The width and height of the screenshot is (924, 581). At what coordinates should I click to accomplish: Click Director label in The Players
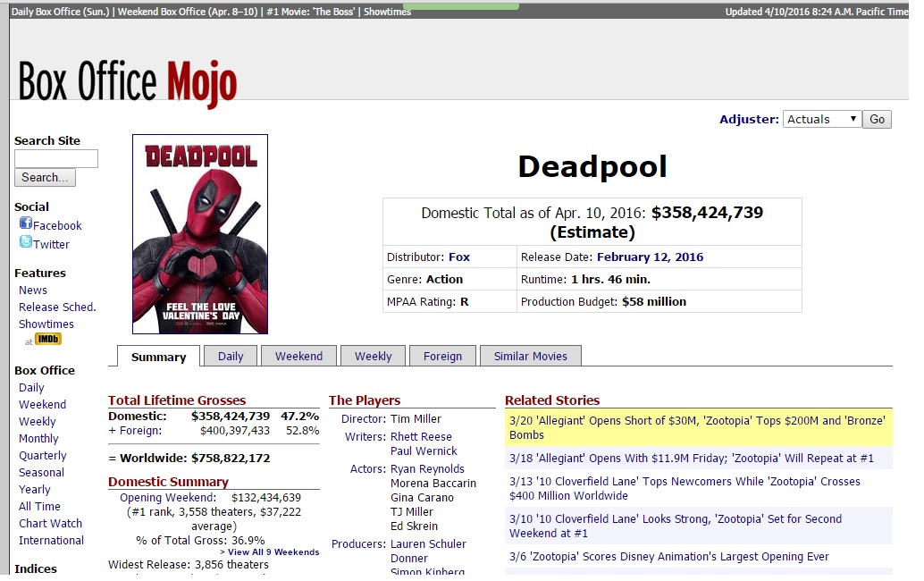pyautogui.click(x=364, y=419)
